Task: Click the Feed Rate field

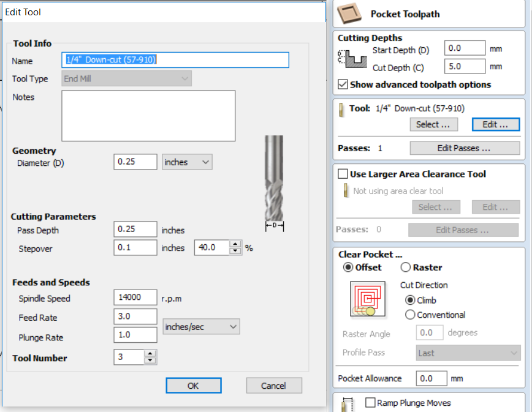Action: click(x=135, y=316)
